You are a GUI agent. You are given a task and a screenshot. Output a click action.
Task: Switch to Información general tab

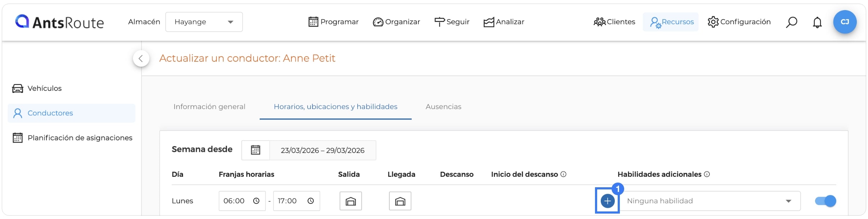click(209, 107)
